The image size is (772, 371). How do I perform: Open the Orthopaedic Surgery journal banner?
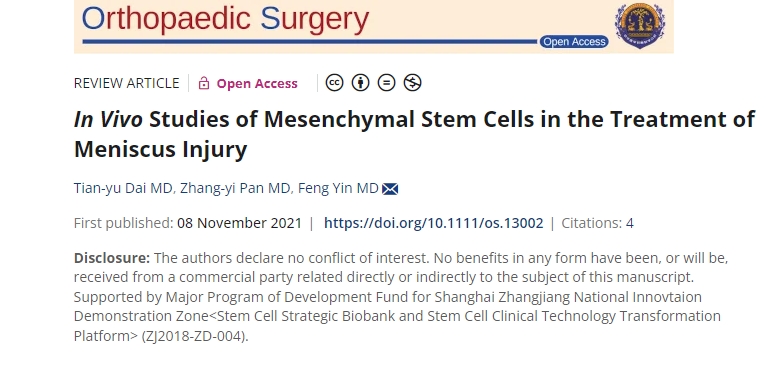[373, 26]
